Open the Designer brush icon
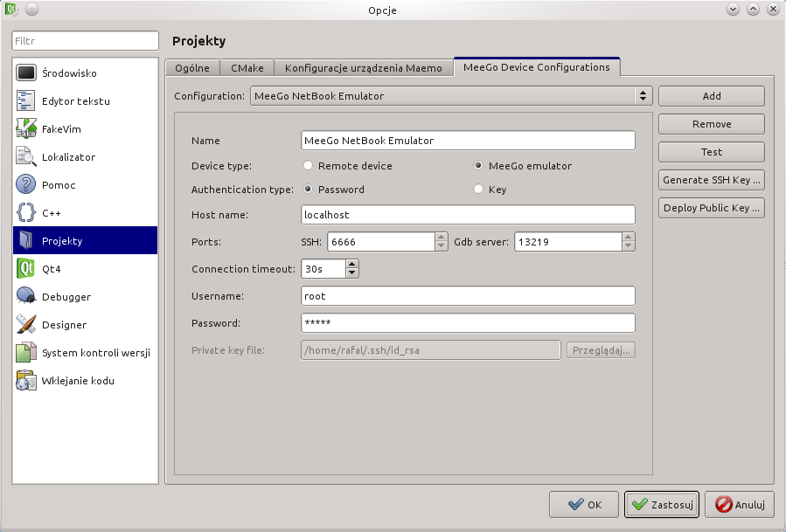This screenshot has width=786, height=532. click(x=26, y=325)
